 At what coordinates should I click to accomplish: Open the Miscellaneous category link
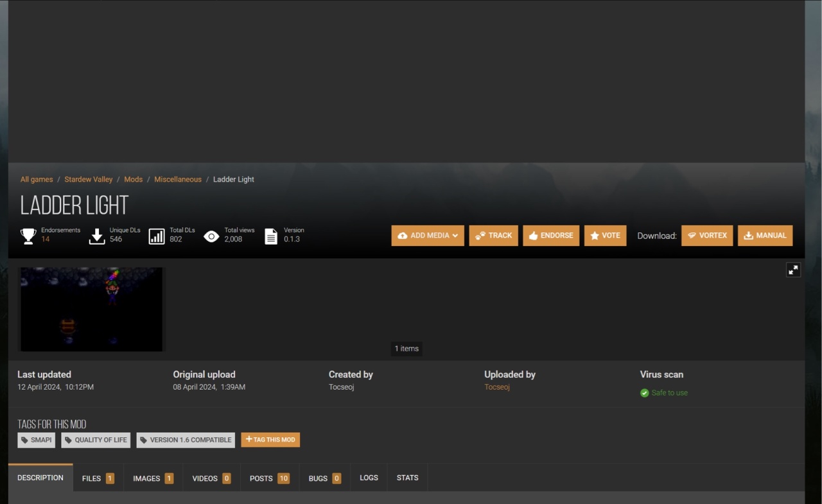point(178,179)
